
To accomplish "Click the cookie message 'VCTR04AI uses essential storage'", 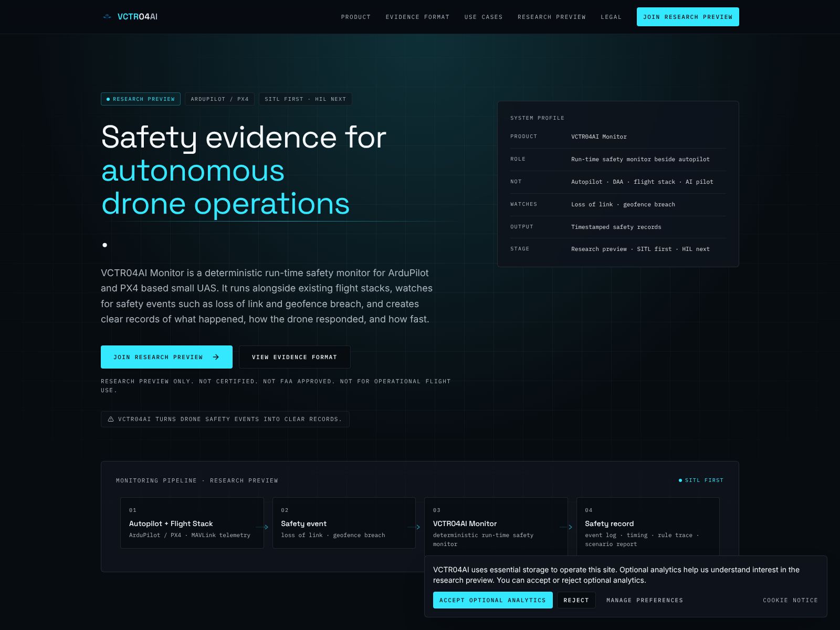I will [x=616, y=575].
